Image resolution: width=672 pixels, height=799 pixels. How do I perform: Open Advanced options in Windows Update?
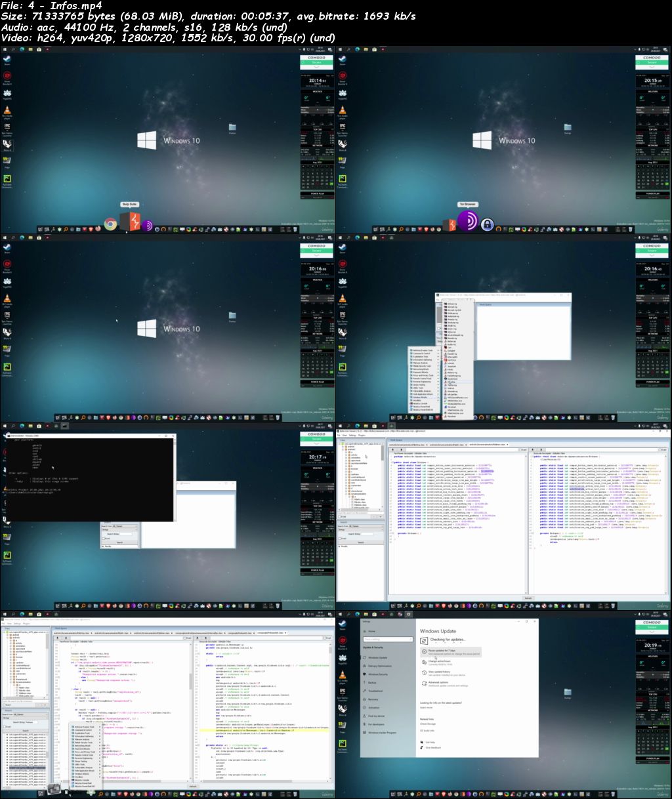(438, 682)
